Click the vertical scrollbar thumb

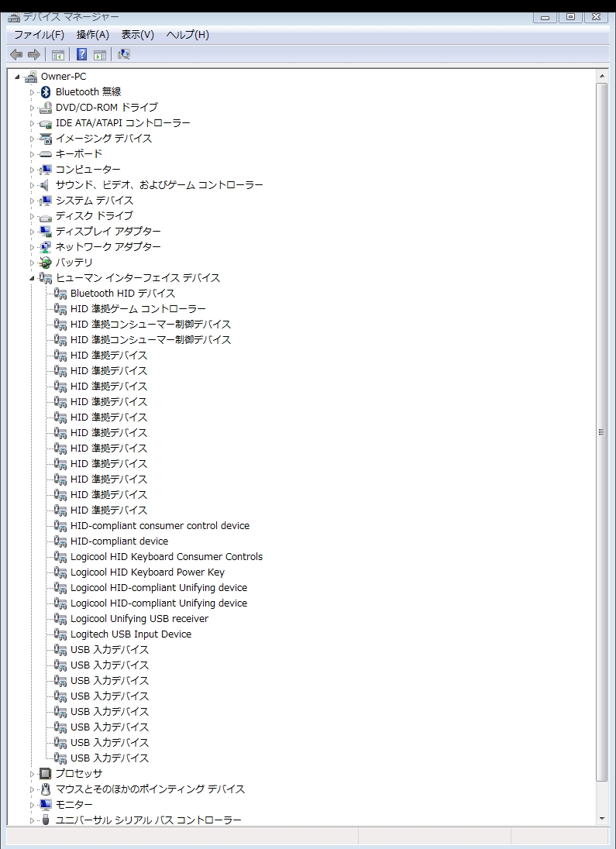[601, 432]
